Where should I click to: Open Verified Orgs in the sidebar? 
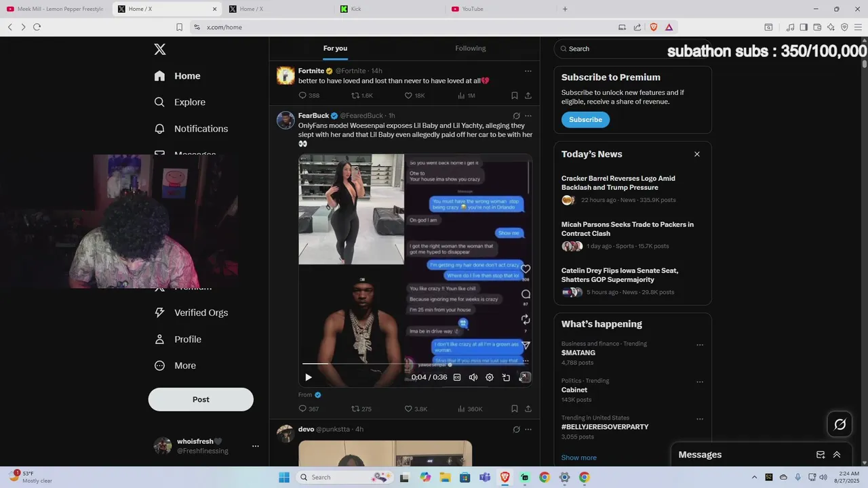click(191, 312)
